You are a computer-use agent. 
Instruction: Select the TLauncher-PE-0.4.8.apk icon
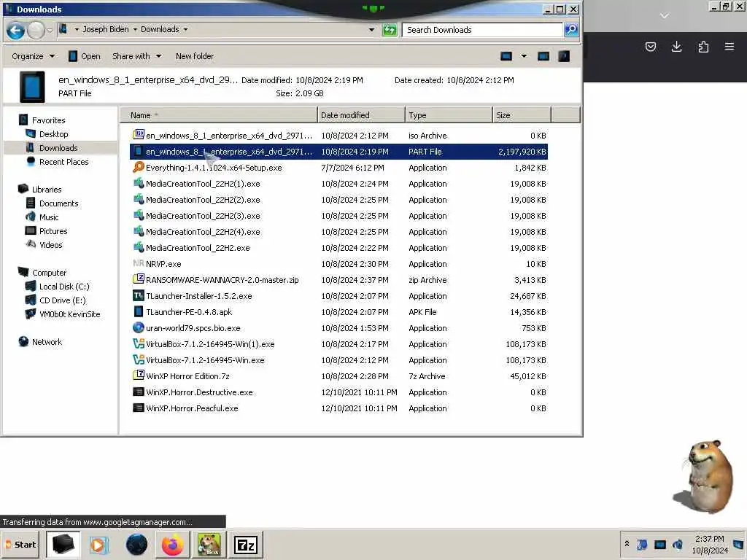[x=138, y=311]
